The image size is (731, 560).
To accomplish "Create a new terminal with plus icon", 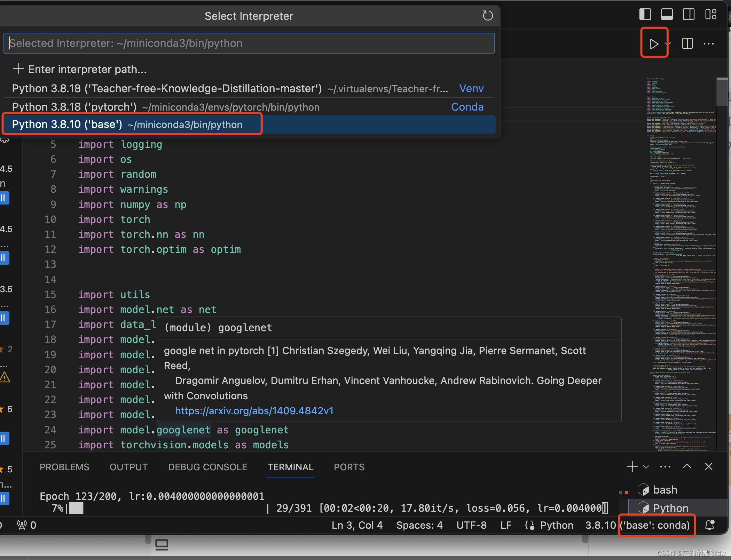I will (x=632, y=466).
